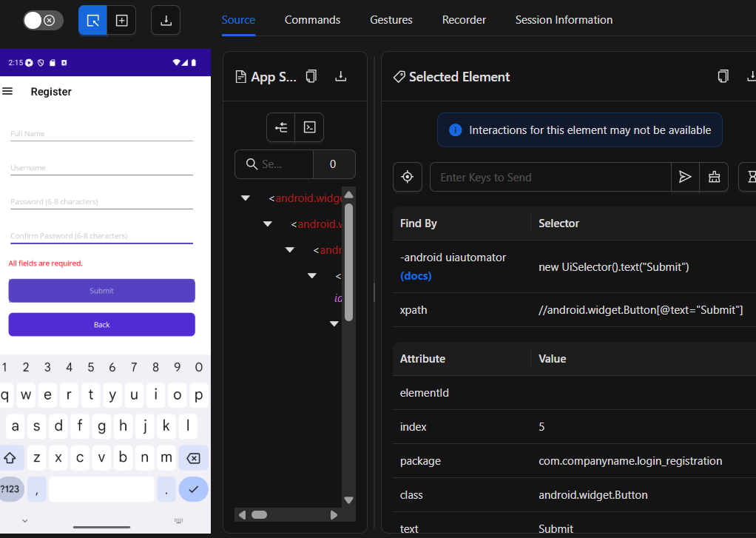Tap the Back button in device screen

point(102,325)
